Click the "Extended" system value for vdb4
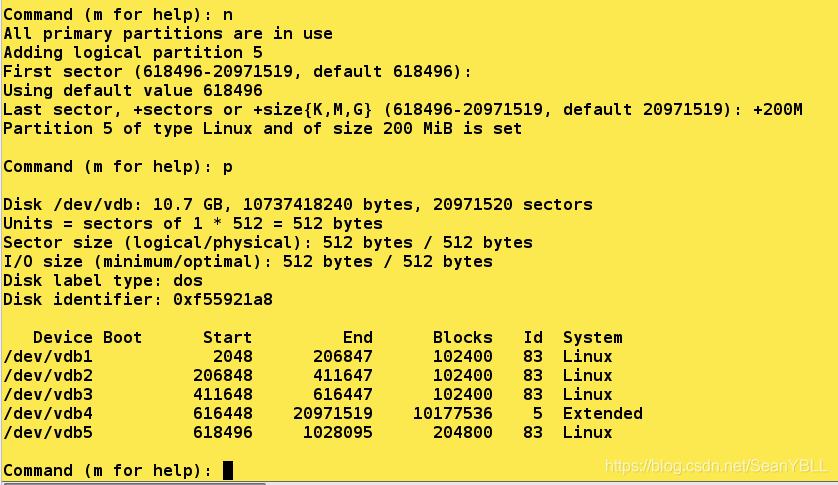The image size is (838, 485). pos(602,413)
